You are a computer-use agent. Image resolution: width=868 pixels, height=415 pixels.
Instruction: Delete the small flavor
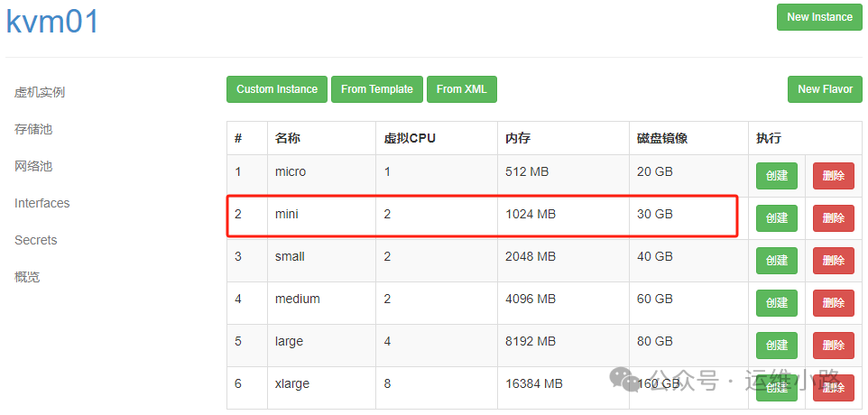(x=833, y=261)
